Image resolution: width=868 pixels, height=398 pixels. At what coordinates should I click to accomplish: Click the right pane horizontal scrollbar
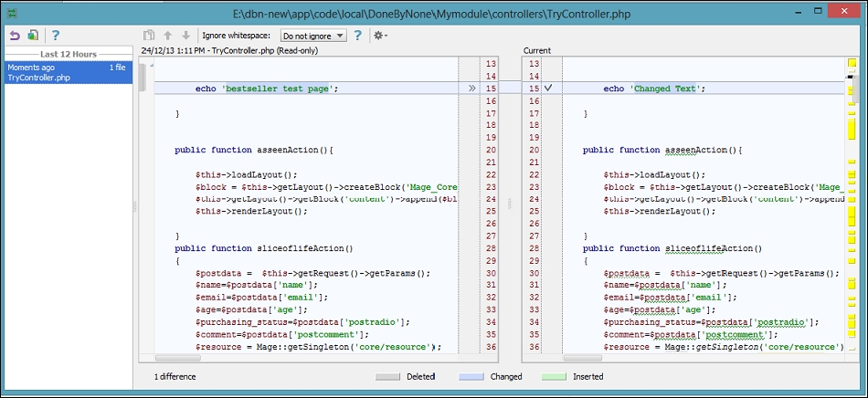(683, 358)
